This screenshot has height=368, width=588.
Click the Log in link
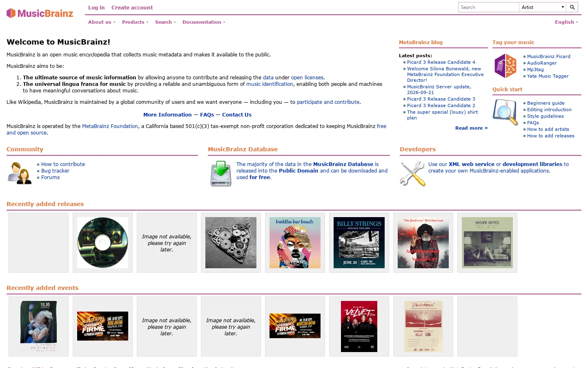(x=96, y=7)
